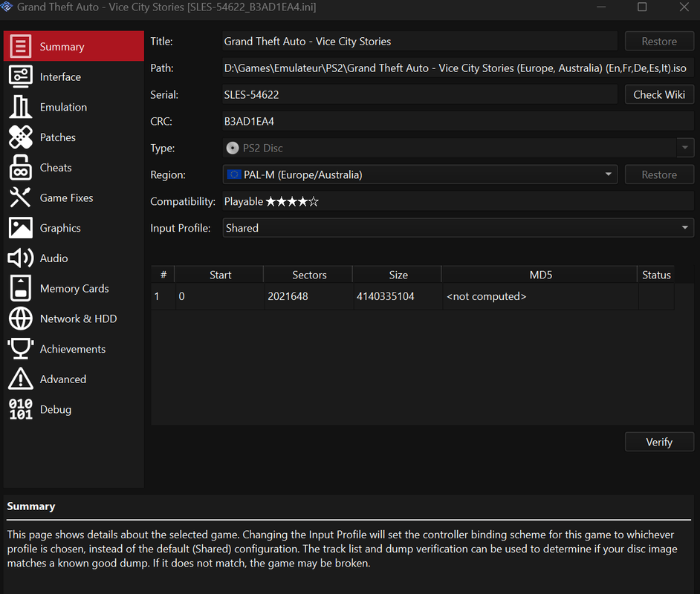This screenshot has height=594, width=700.
Task: Click into the Title text field
Action: [x=420, y=41]
